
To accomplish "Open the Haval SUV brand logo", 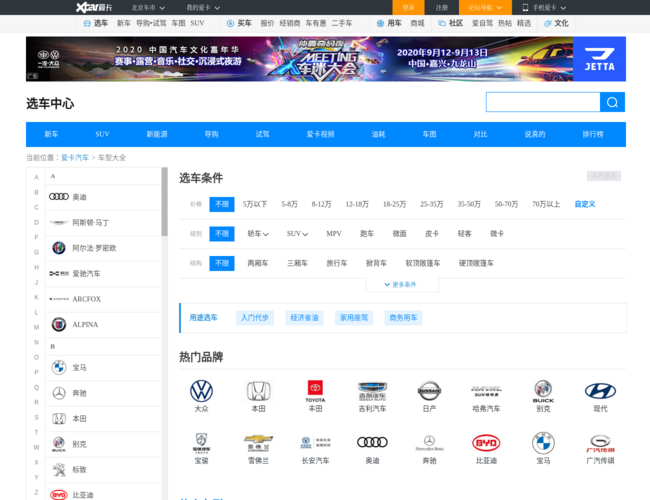I will [x=486, y=391].
